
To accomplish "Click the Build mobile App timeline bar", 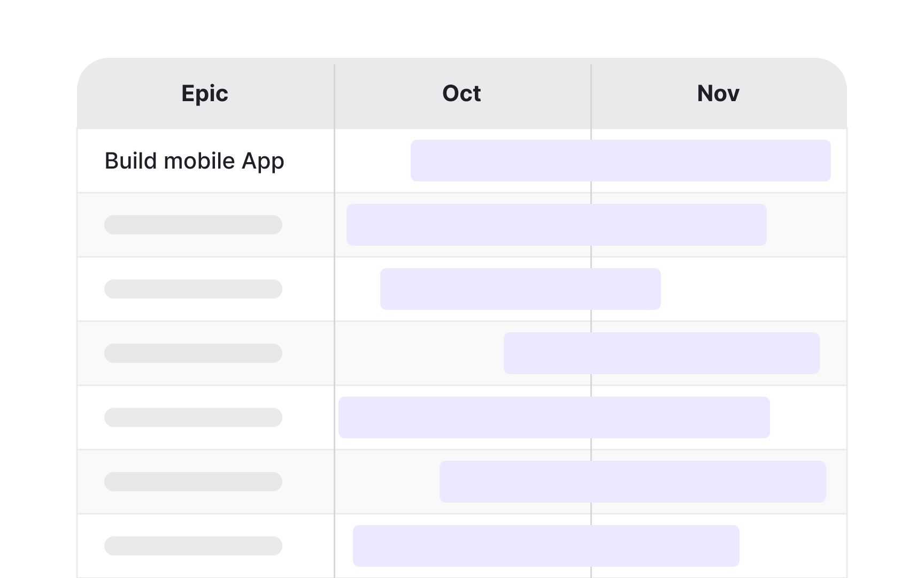I will (620, 161).
